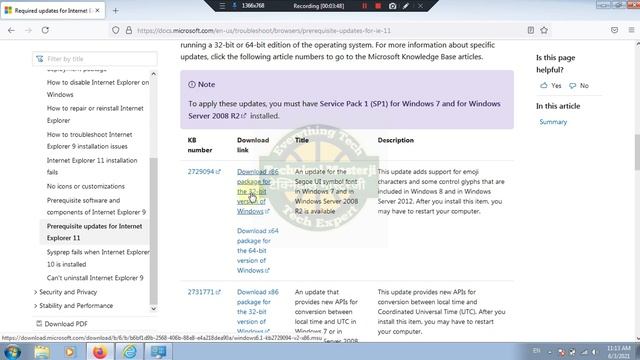The width and height of the screenshot is (640, 360).
Task: Open How to repair or reinstall Internet Explorer
Action: click(x=95, y=114)
